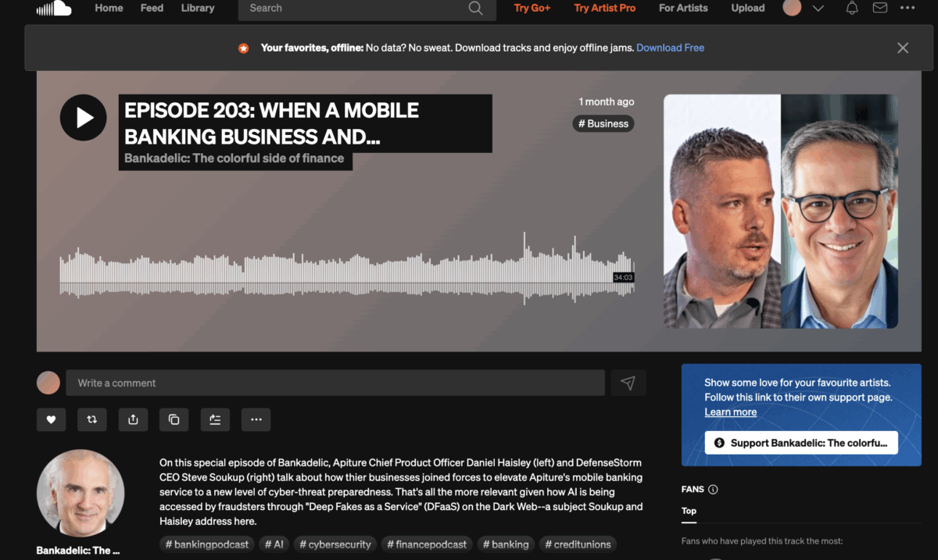This screenshot has height=560, width=938.
Task: Toggle like with the heart button
Action: click(51, 419)
